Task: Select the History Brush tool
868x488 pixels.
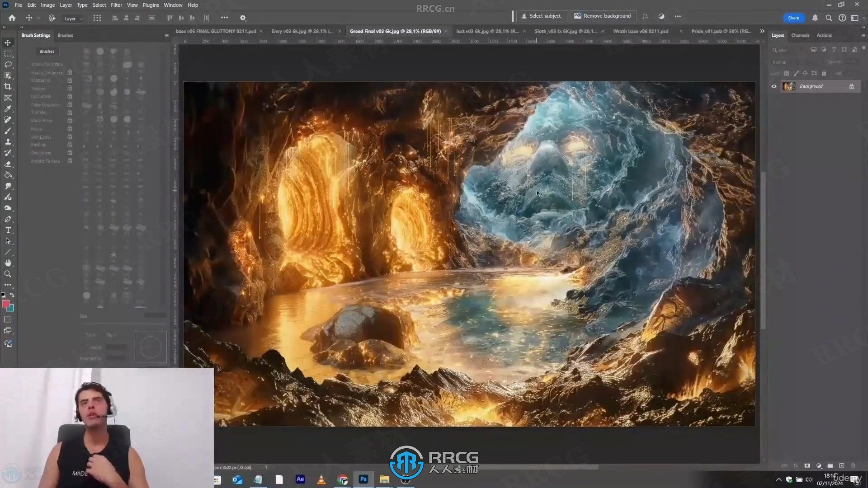Action: (8, 153)
